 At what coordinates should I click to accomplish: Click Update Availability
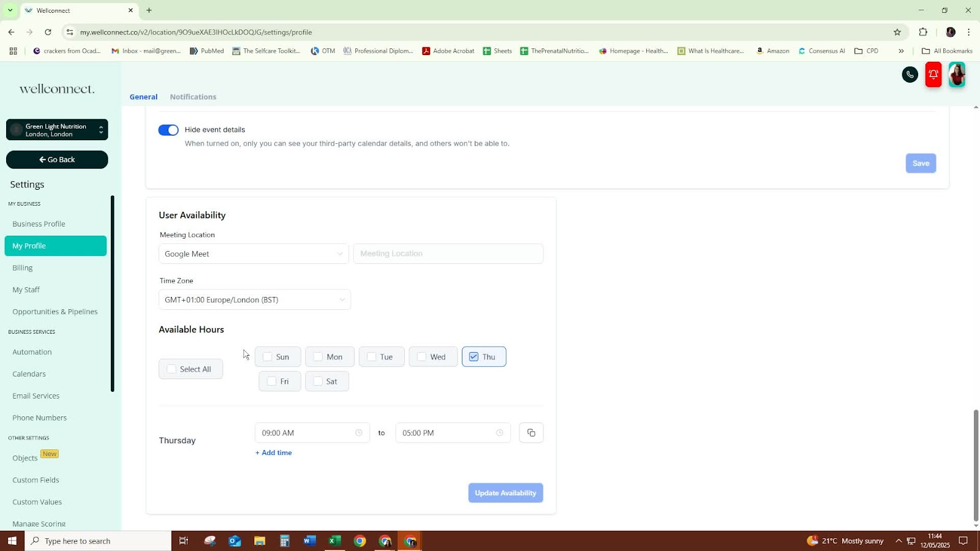click(x=505, y=493)
